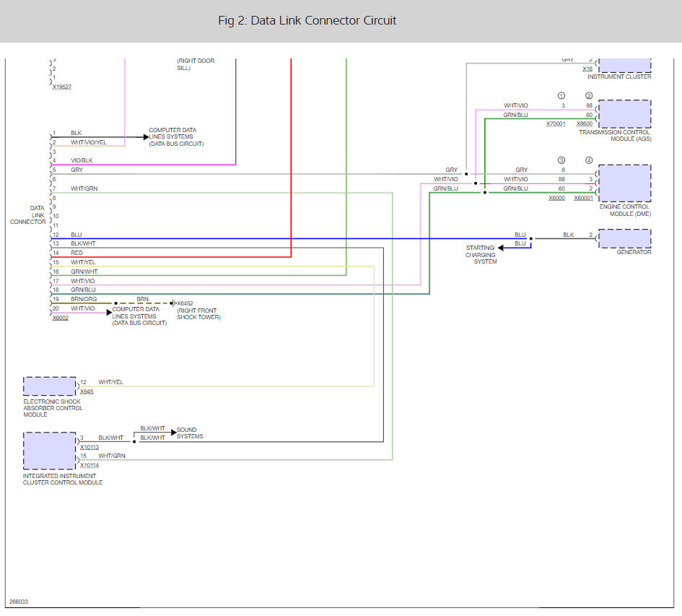Select the X60001 connector label
Viewport: 682px width, 616px height.
(583, 197)
